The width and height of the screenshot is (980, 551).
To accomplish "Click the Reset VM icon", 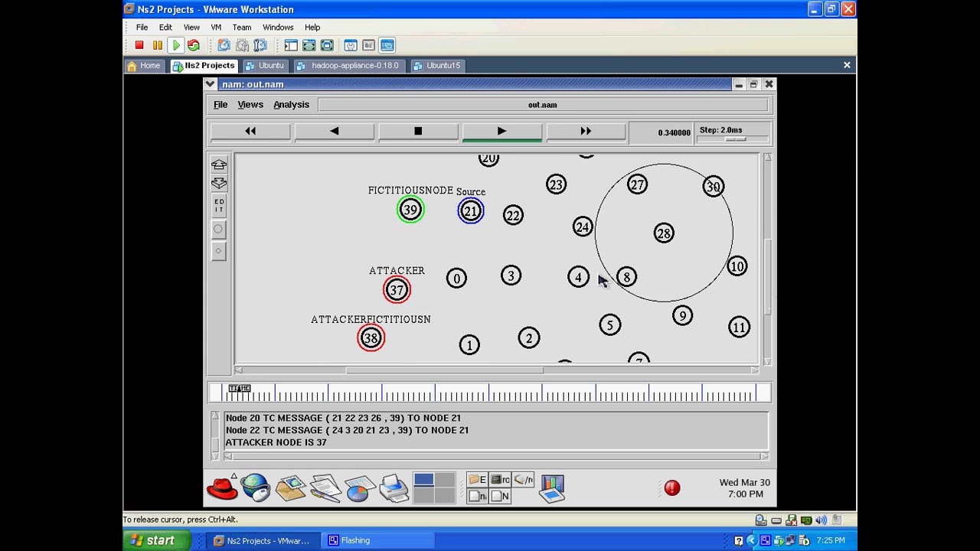I will point(193,45).
